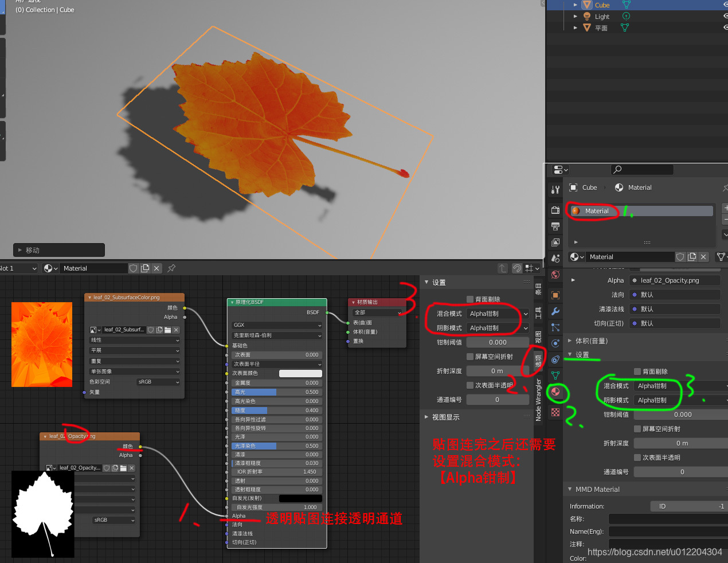The image size is (728, 563).
Task: Open the Modifiers wrench tab icon
Action: point(555,311)
